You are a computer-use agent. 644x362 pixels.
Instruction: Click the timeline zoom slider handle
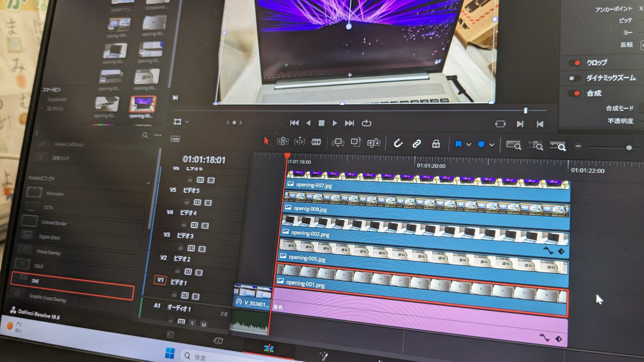629,148
